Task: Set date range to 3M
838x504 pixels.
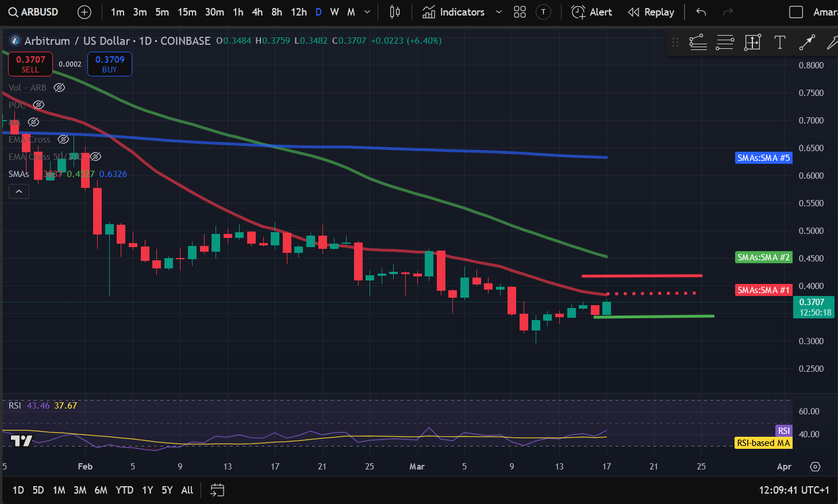Action: [x=80, y=490]
